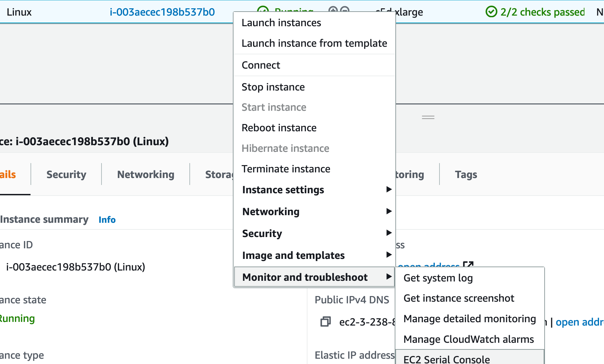Select Get system log
Screen dimensions: 604x364
[438, 278]
